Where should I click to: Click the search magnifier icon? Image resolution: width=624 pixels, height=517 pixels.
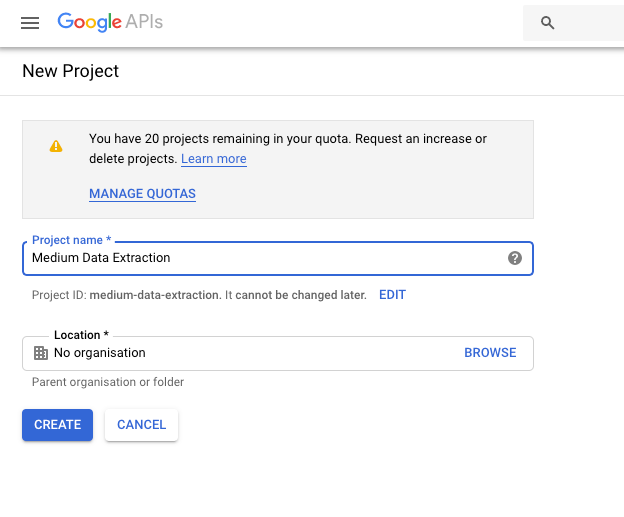(547, 23)
